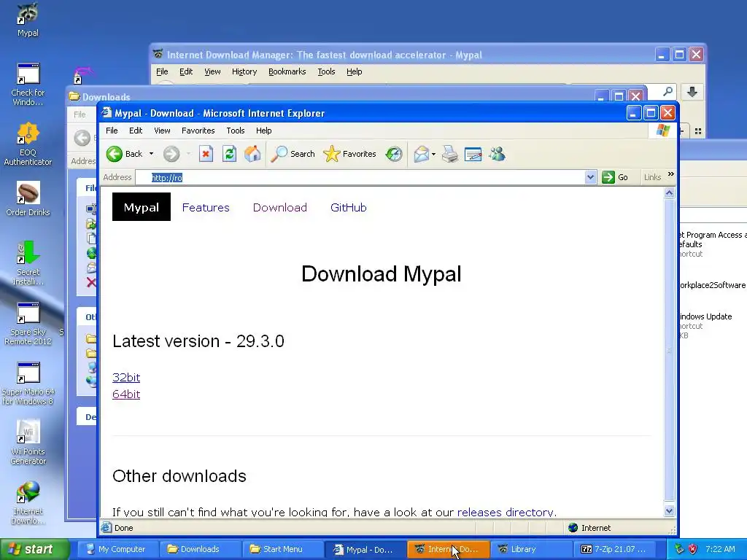Switch to Start Menu taskbar button

(282, 549)
